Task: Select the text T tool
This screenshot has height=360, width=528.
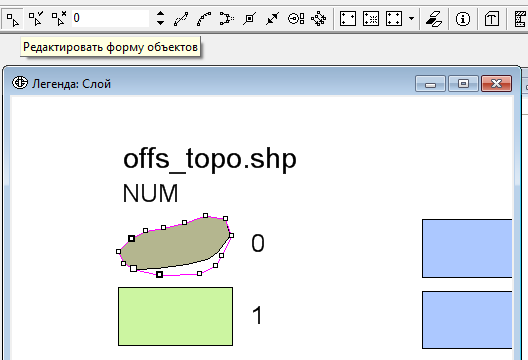Action: coord(492,19)
